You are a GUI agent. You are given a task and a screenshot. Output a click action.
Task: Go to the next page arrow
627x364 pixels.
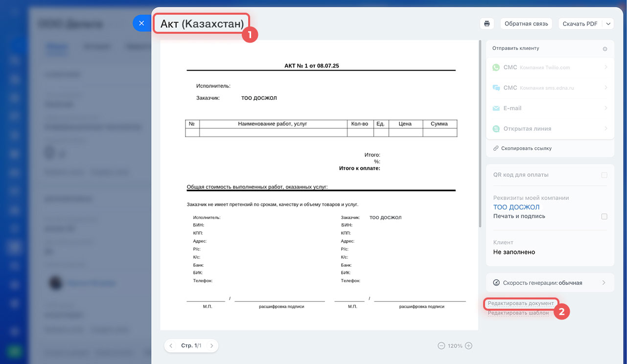[211, 346]
